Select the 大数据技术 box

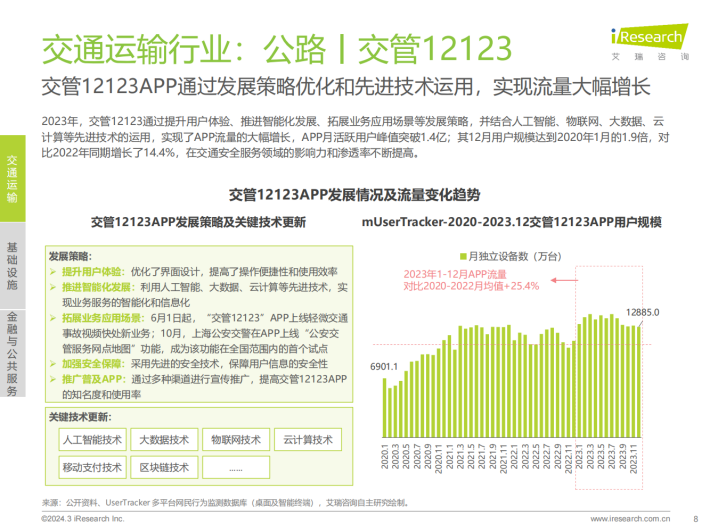pos(164,439)
